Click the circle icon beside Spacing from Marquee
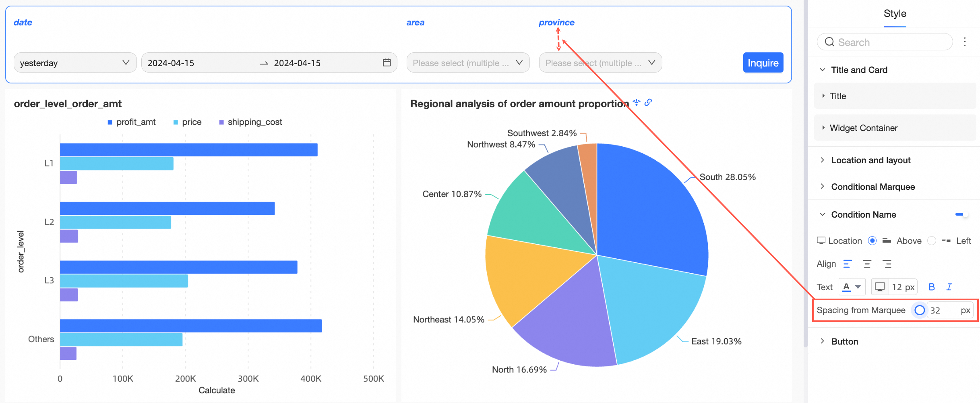 (920, 310)
